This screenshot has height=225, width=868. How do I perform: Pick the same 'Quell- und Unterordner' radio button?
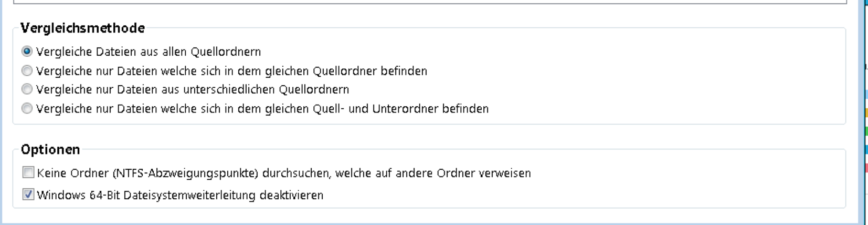(27, 108)
